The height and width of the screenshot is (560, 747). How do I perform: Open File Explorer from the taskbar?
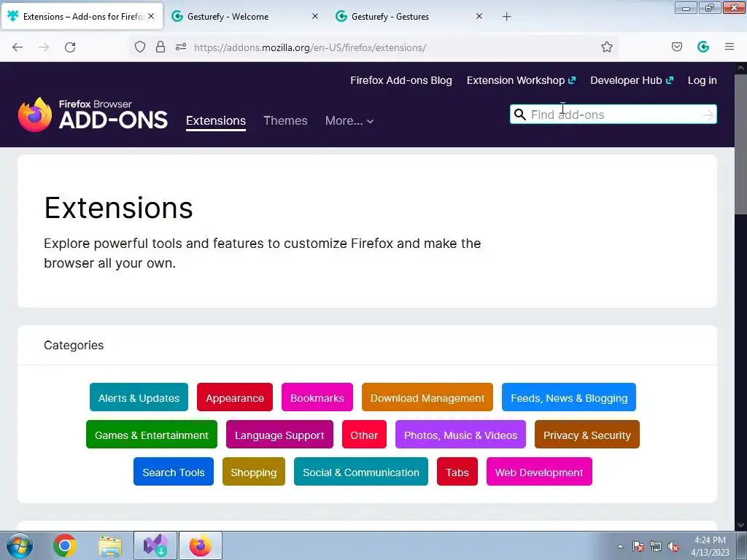(110, 545)
